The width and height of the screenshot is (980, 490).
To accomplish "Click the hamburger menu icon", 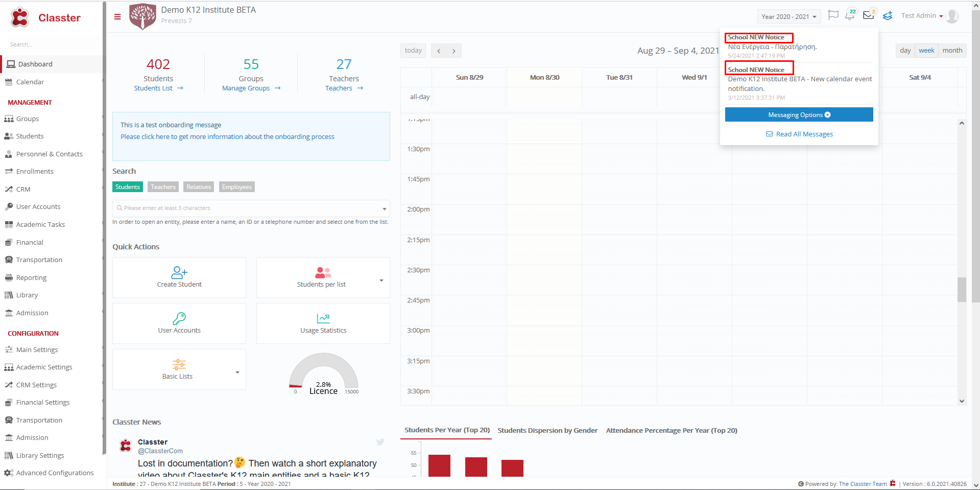I will pyautogui.click(x=117, y=17).
